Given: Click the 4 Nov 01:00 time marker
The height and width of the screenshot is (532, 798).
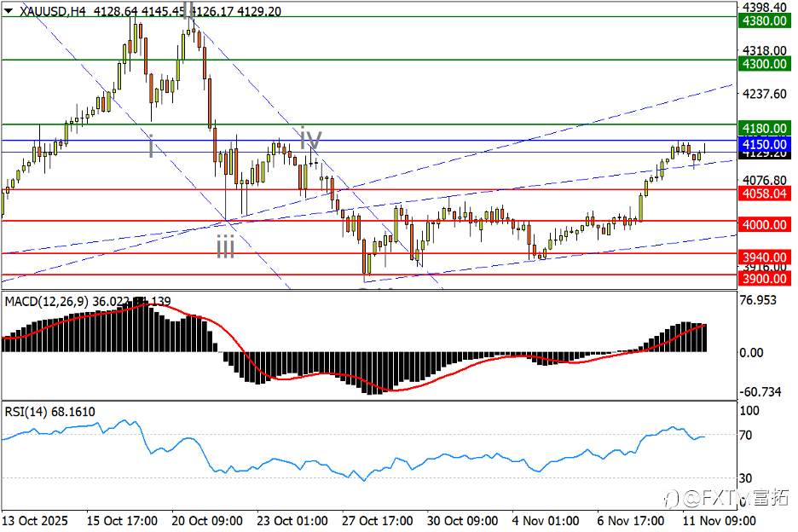Looking at the screenshot, I should (x=546, y=521).
